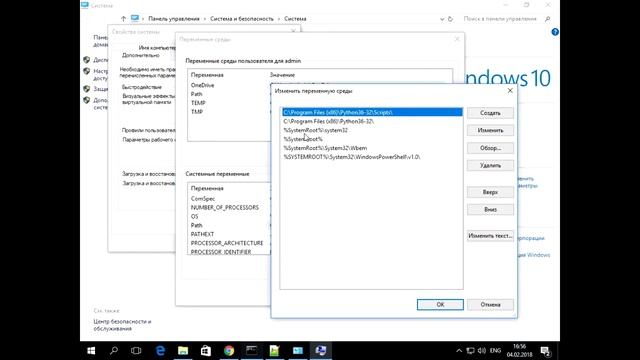Screen dimensions: 640x360
Task: Select the Python36-32\Scripts\ path entry
Action: pos(372,112)
